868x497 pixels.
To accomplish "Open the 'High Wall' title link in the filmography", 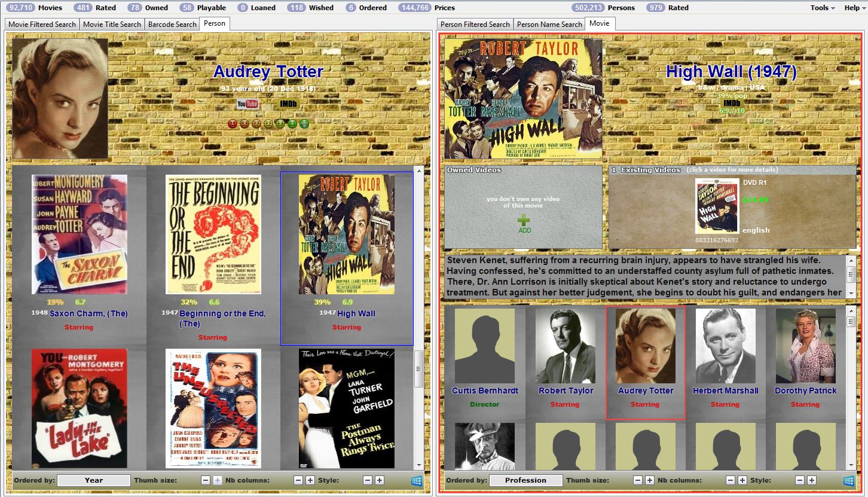I will point(356,313).
